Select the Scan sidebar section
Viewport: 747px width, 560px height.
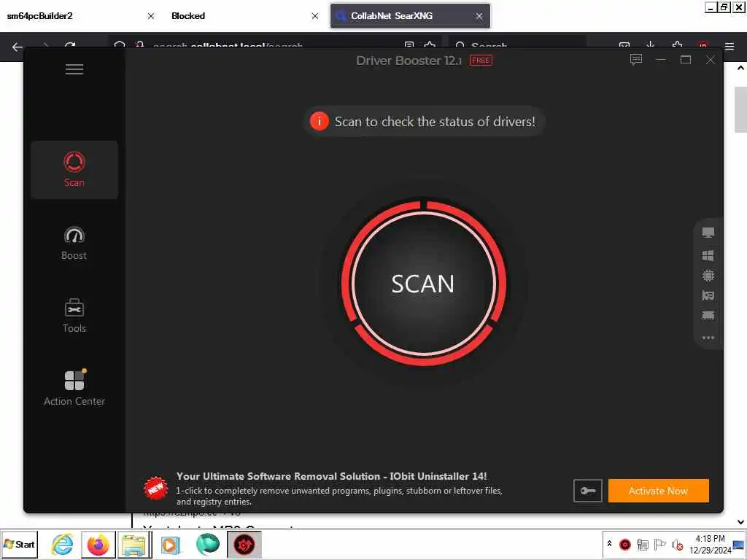[x=74, y=169]
